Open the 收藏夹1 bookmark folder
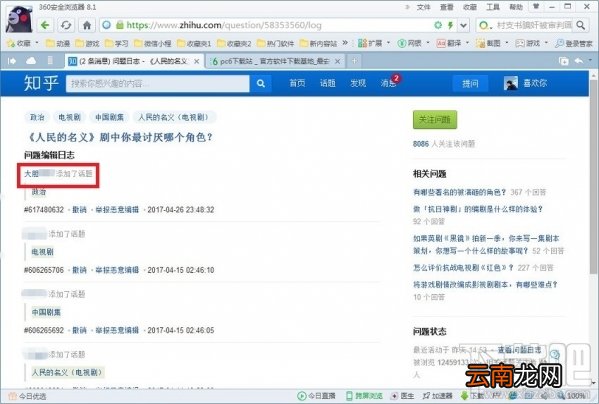The image size is (599, 404). (194, 43)
